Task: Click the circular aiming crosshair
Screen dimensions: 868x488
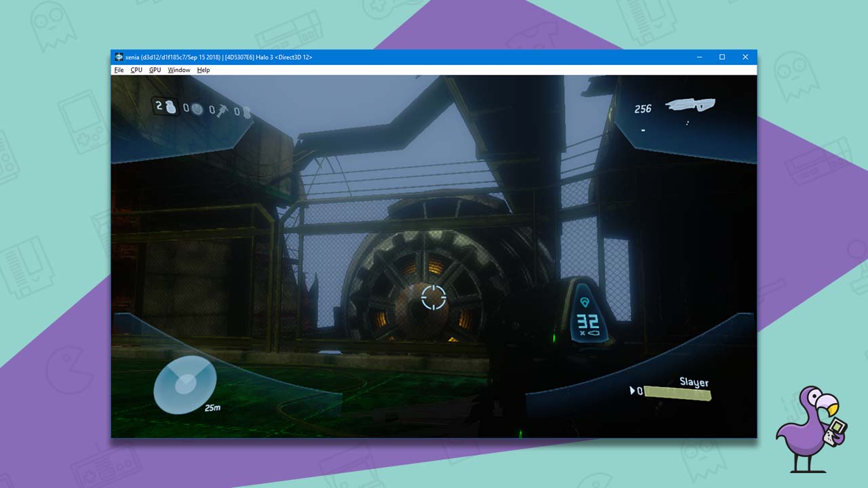Action: (433, 298)
